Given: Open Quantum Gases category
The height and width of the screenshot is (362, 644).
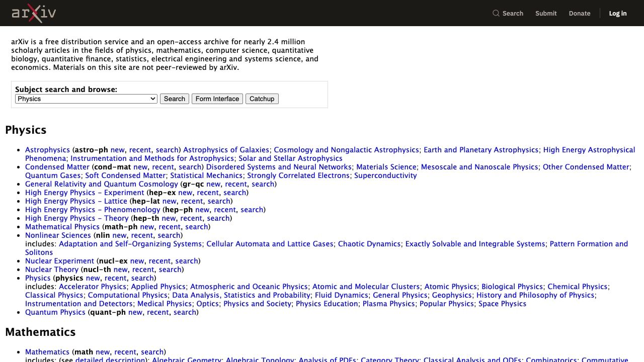Looking at the screenshot, I should pos(53,175).
